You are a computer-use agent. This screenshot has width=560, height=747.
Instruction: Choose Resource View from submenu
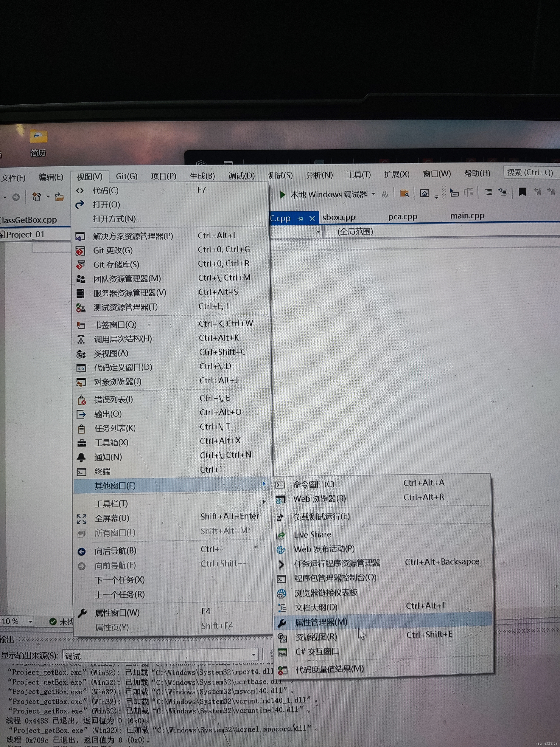(x=316, y=637)
